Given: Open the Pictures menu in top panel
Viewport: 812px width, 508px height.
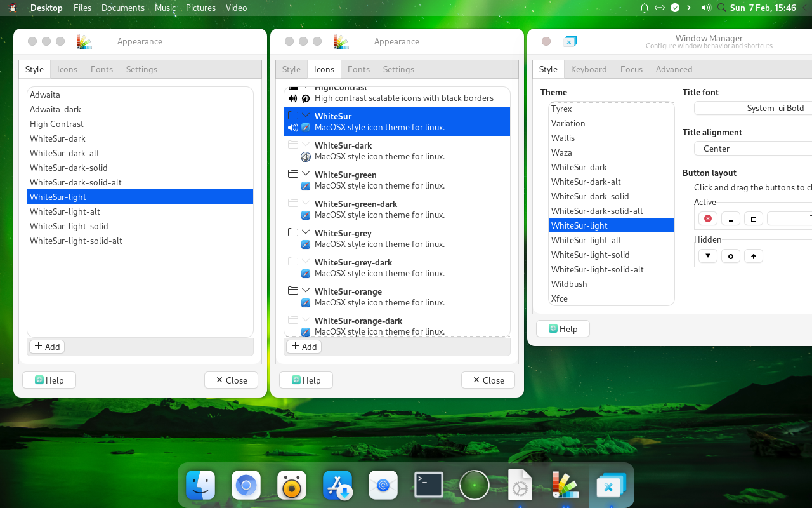Looking at the screenshot, I should click(x=200, y=8).
